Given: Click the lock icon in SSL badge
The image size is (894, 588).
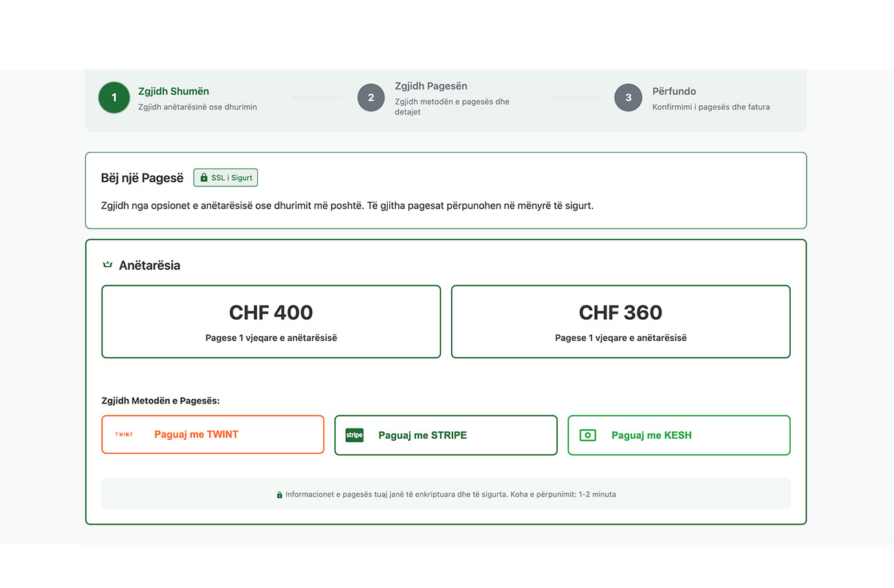Looking at the screenshot, I should tap(204, 177).
